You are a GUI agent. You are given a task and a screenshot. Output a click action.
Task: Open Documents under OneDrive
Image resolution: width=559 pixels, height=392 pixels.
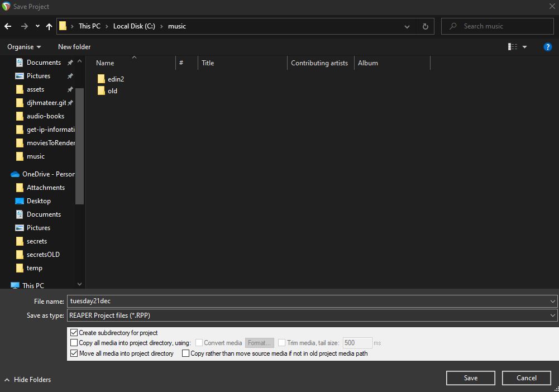44,214
